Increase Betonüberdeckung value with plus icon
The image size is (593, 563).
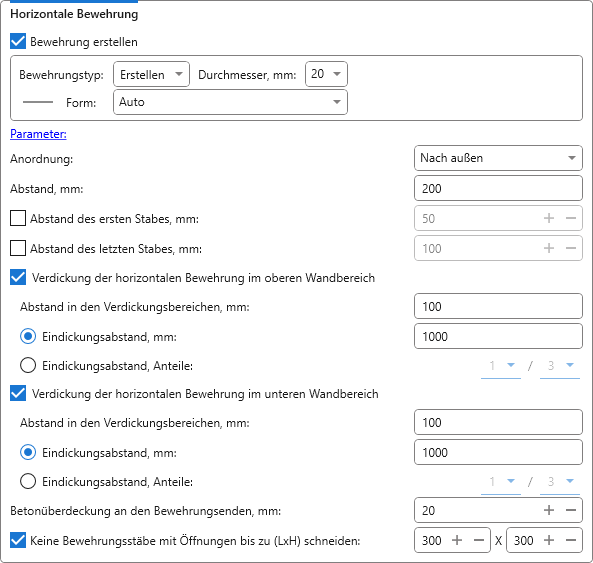click(549, 510)
